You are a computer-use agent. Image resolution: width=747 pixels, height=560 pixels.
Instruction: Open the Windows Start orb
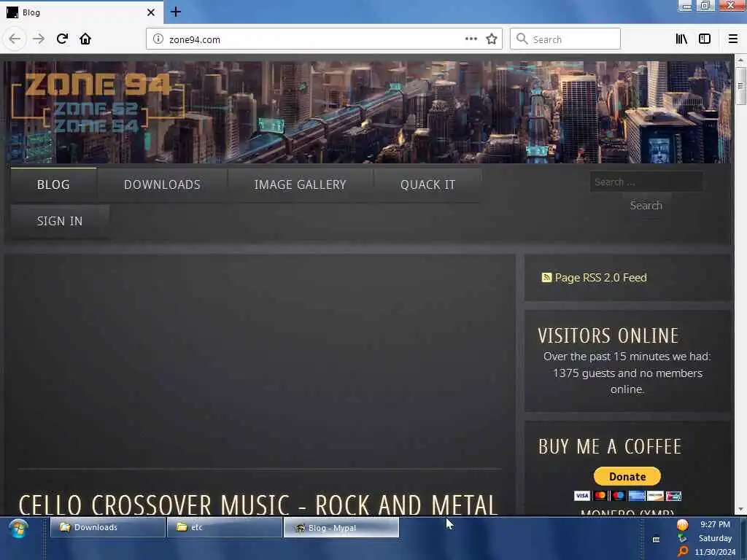[x=18, y=528]
